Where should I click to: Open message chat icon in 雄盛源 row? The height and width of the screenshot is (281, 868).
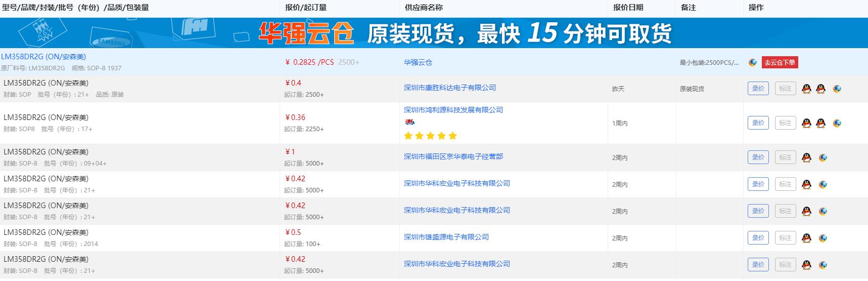tap(823, 238)
